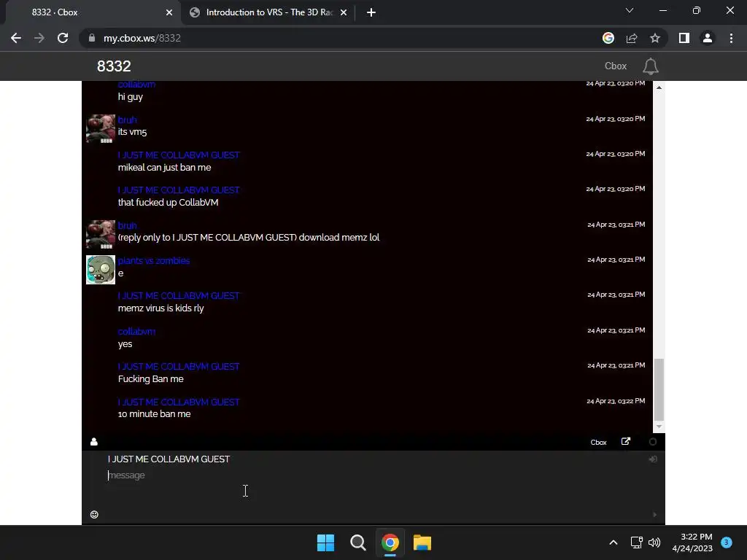Open the notification bell in Cbox header
The height and width of the screenshot is (560, 747).
click(650, 66)
